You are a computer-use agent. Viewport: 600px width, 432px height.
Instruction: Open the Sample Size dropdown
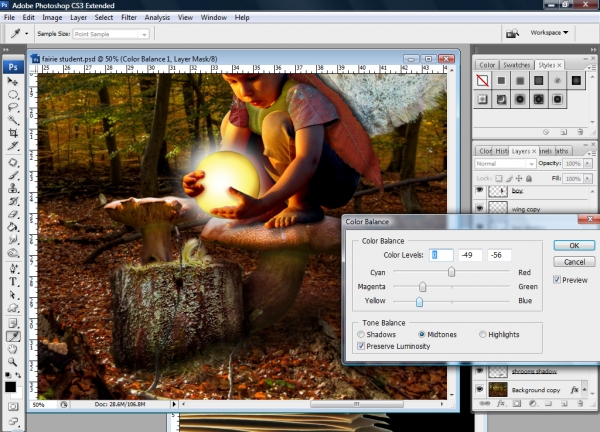pyautogui.click(x=111, y=34)
